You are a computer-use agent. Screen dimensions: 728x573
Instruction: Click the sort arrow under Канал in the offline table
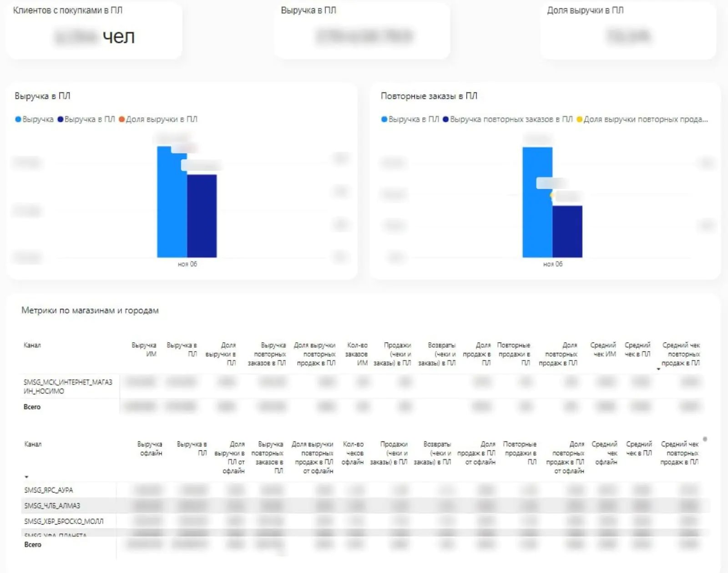(x=26, y=477)
